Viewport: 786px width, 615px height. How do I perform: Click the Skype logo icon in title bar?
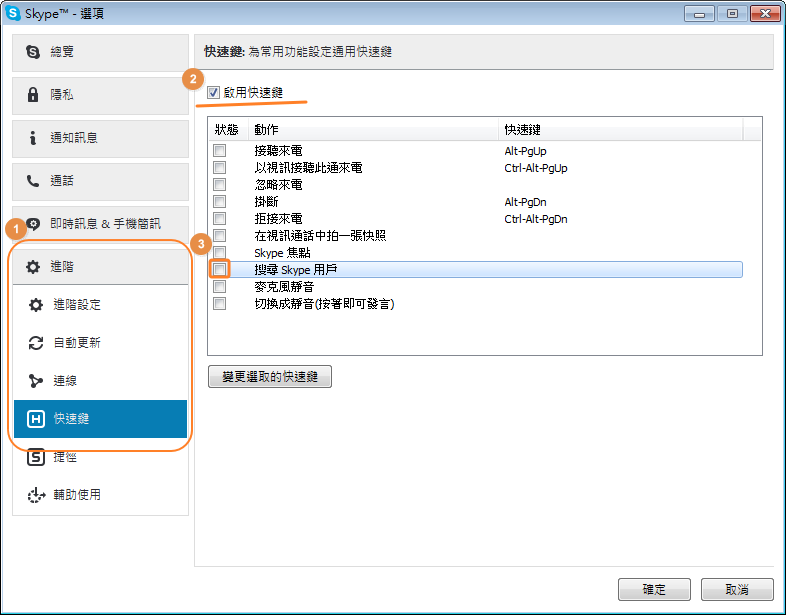[x=13, y=13]
